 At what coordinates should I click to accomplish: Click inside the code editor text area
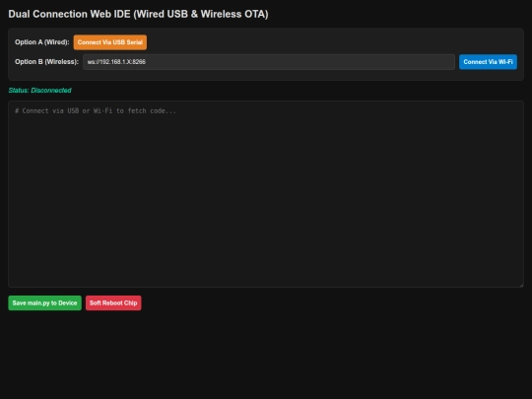[266, 194]
